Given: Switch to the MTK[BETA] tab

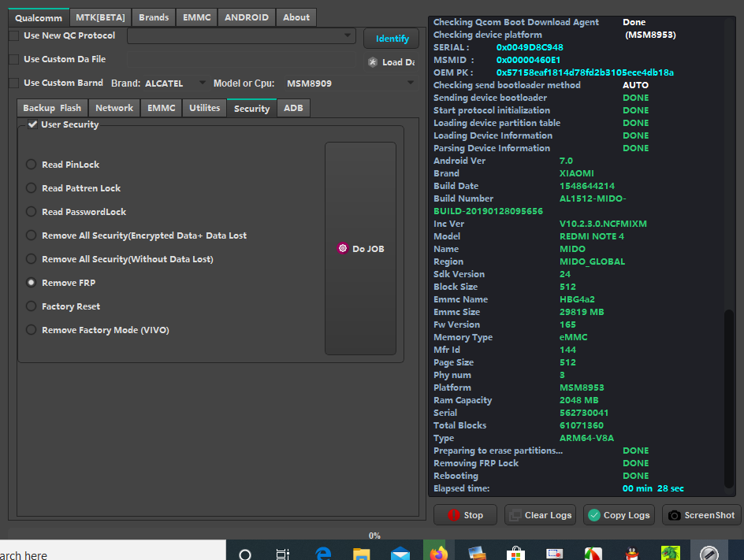Looking at the screenshot, I should point(101,17).
